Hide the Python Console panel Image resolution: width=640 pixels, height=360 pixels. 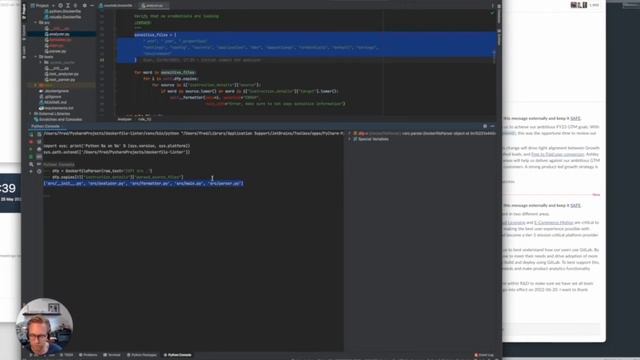(x=493, y=127)
